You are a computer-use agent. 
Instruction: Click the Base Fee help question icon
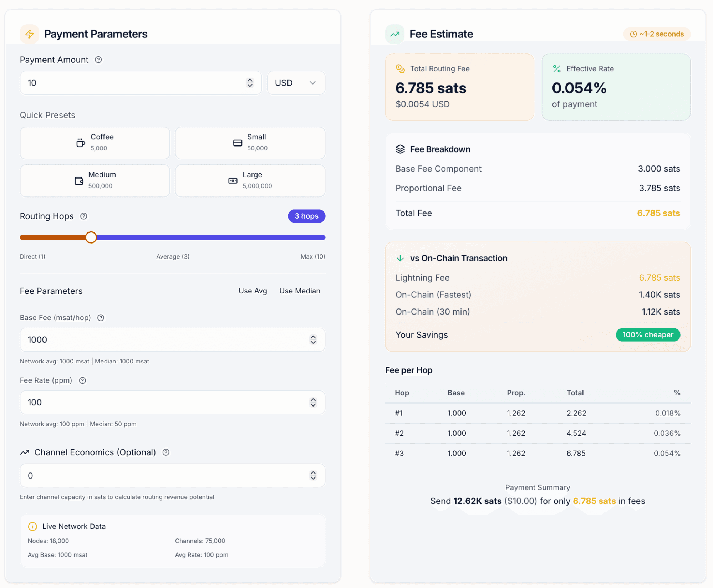click(101, 318)
